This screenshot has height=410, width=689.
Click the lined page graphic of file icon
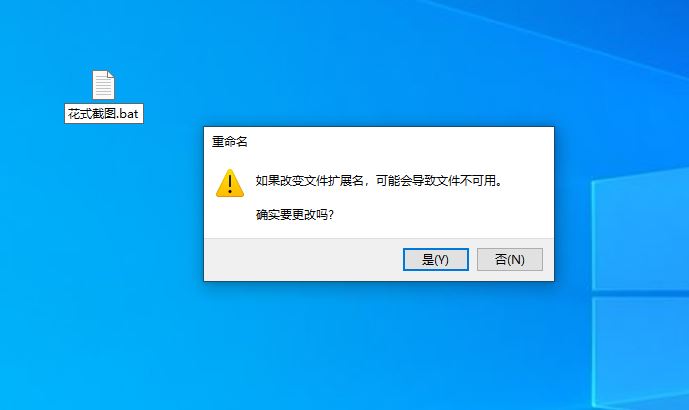(x=103, y=87)
